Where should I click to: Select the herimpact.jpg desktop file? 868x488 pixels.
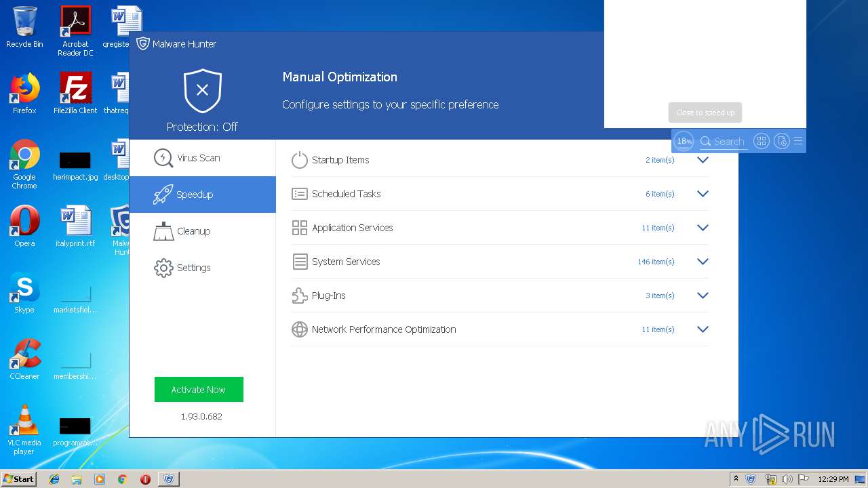click(75, 165)
